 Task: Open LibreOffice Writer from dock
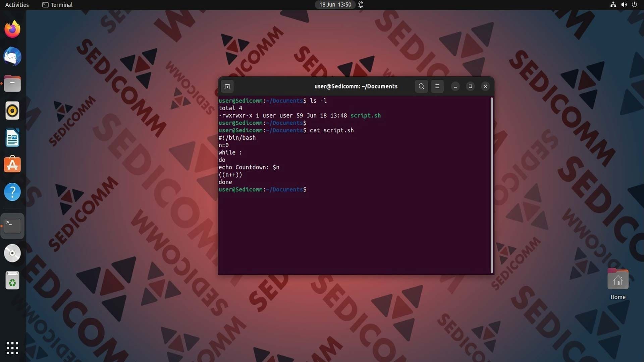pyautogui.click(x=12, y=138)
